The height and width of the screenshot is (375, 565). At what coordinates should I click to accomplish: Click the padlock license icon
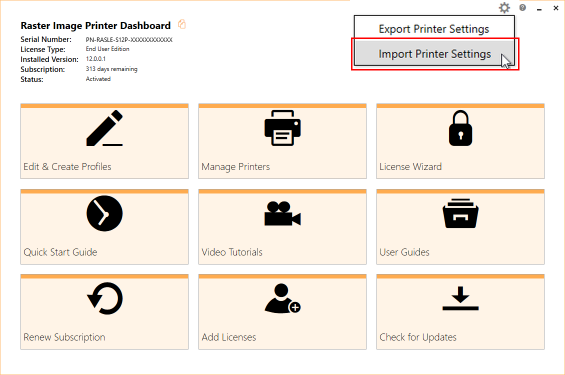tap(461, 128)
